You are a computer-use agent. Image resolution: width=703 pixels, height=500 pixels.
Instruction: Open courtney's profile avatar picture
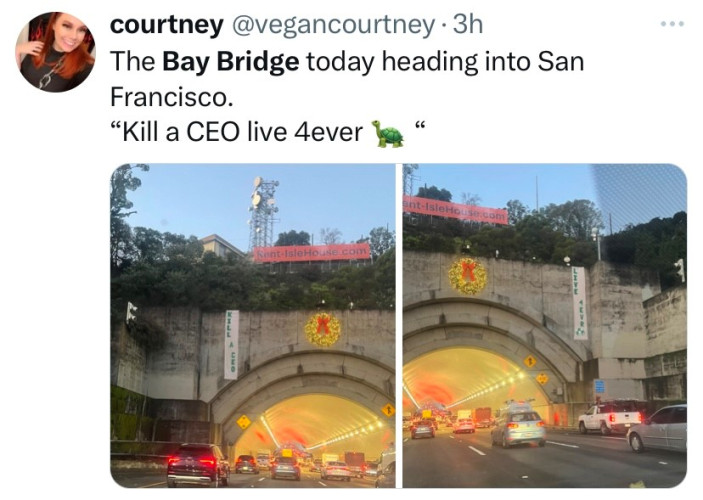55,52
